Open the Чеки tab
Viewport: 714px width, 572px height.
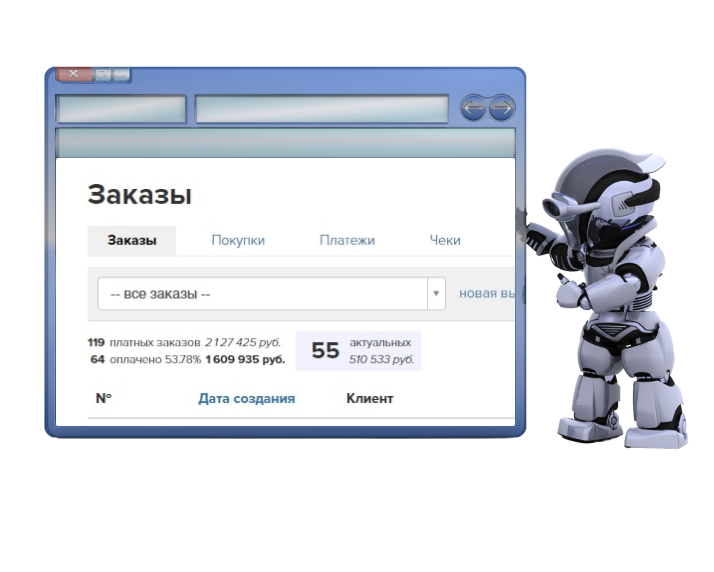coord(445,240)
